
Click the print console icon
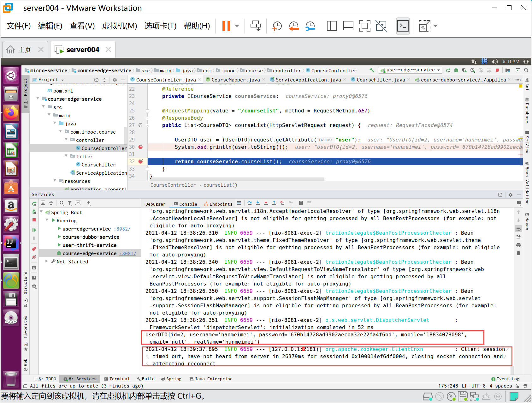pos(518,245)
